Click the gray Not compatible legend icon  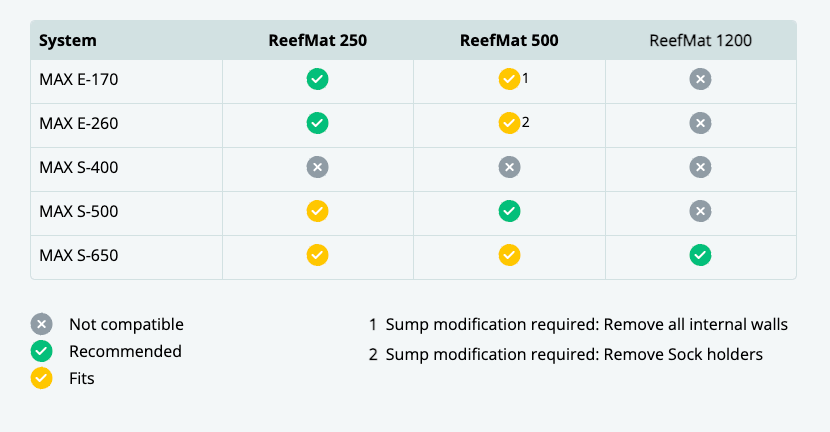[x=41, y=324]
